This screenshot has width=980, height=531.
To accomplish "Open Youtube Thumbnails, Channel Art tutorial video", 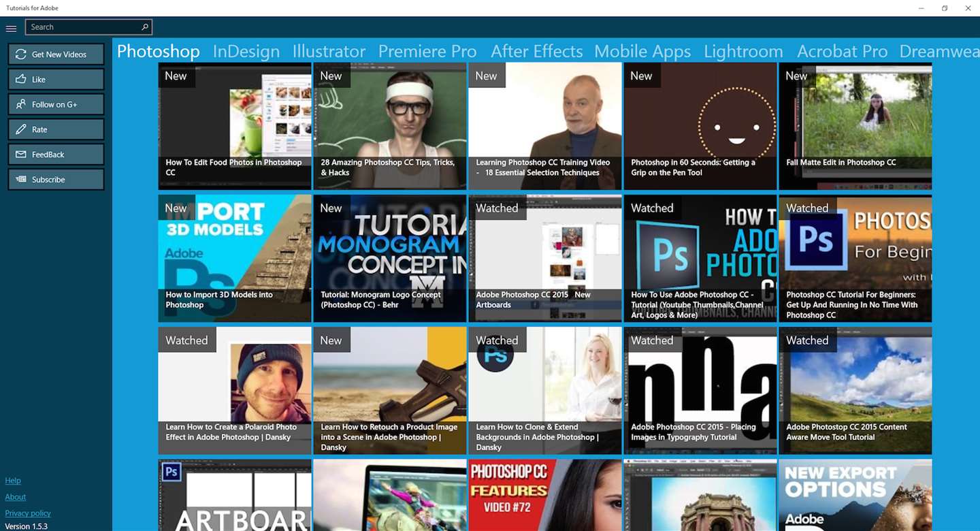I will click(x=700, y=259).
